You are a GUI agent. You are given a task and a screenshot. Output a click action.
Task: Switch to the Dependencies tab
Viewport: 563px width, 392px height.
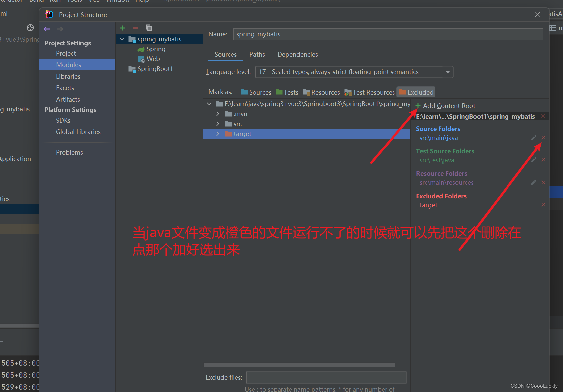pos(298,54)
